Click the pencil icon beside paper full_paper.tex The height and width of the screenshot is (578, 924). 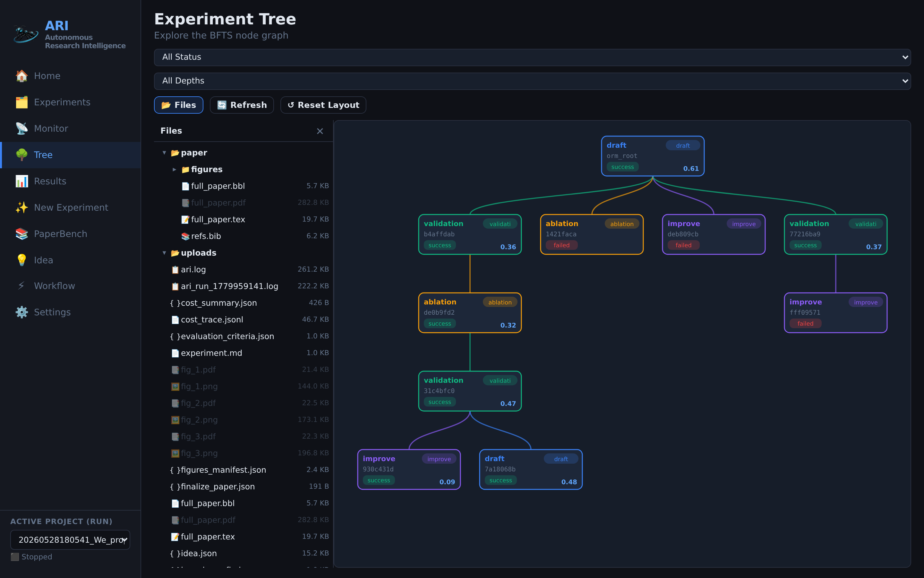pos(185,219)
